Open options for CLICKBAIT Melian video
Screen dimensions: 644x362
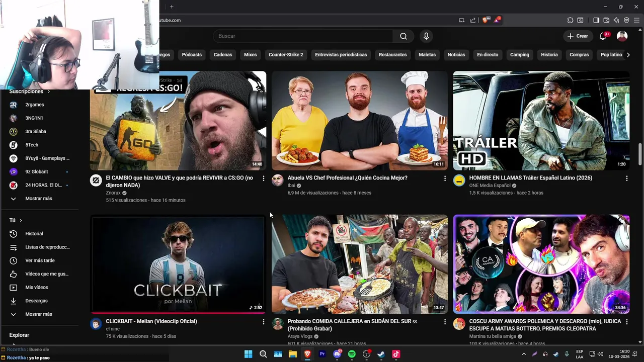click(x=263, y=322)
